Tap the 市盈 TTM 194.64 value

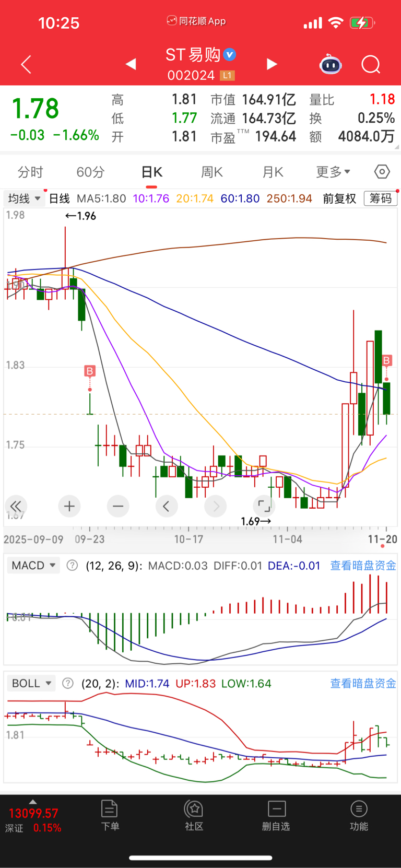click(x=253, y=137)
